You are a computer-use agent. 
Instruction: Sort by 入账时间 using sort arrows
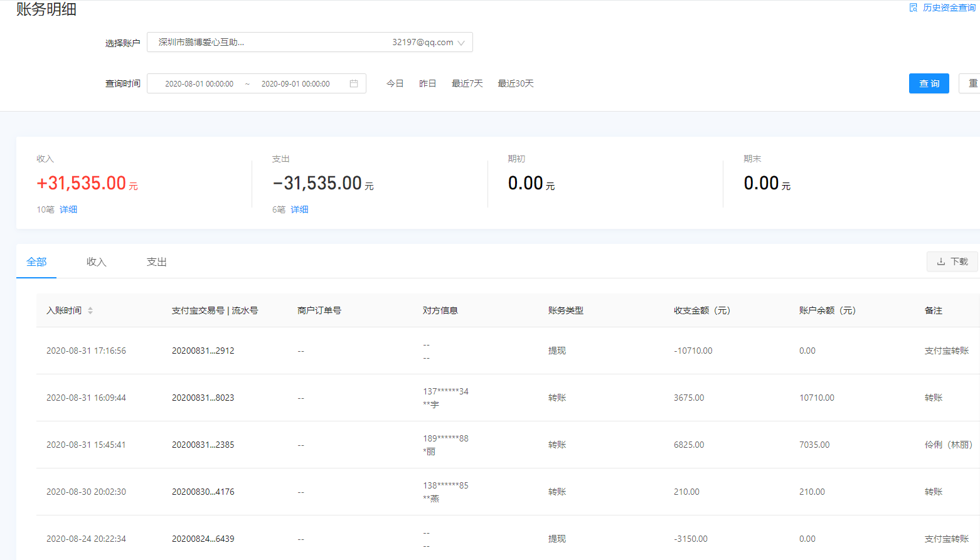[90, 310]
